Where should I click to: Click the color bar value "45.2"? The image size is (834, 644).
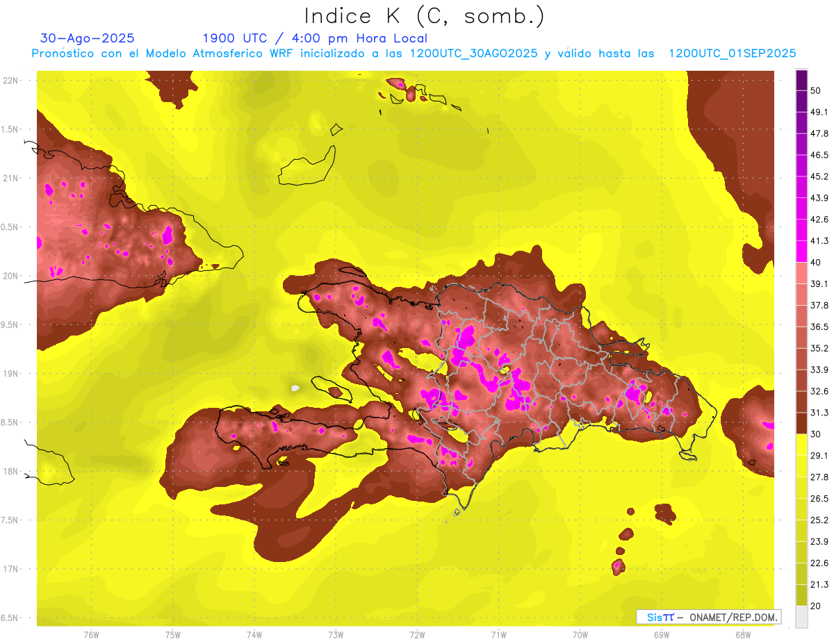[819, 176]
